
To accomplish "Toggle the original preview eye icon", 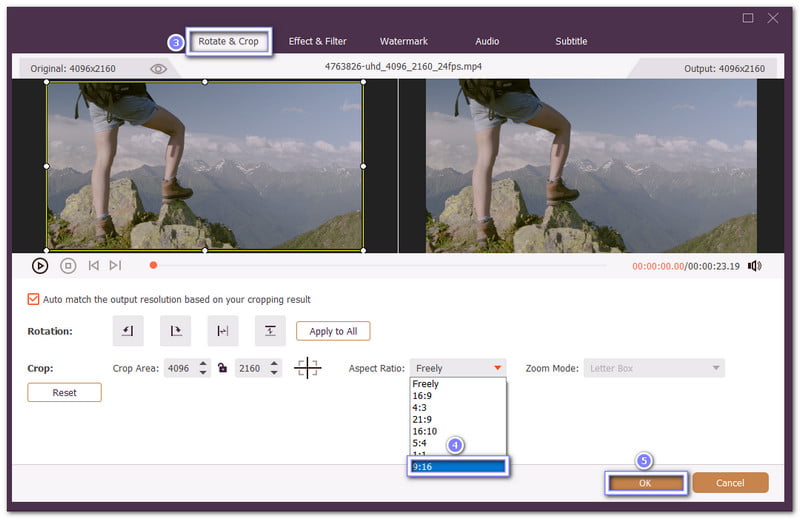I will pos(158,69).
